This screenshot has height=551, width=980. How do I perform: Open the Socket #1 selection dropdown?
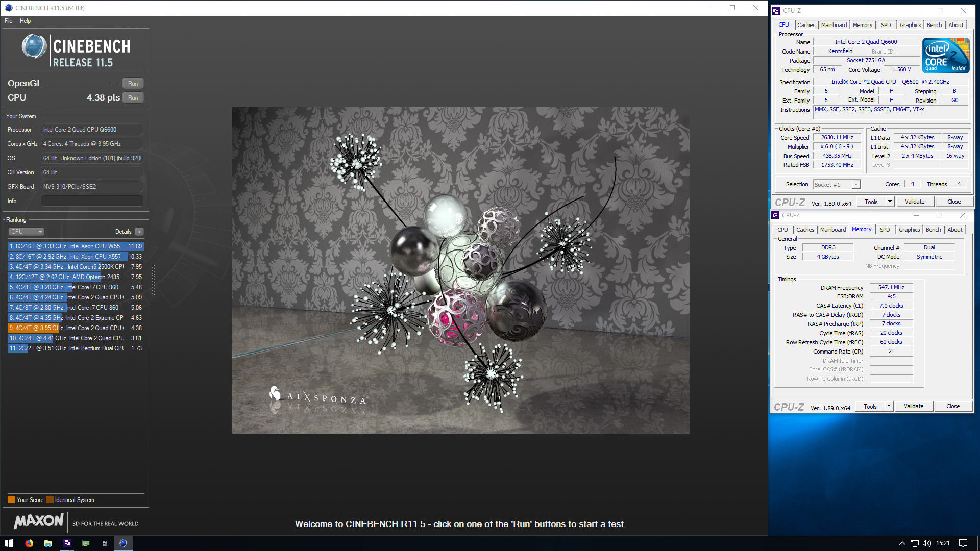pos(837,185)
